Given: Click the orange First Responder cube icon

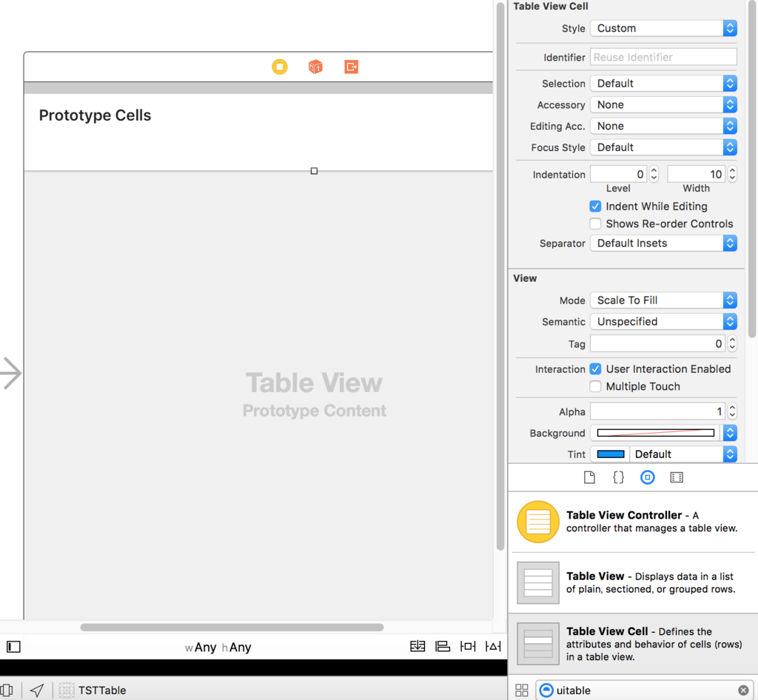Looking at the screenshot, I should point(315,67).
